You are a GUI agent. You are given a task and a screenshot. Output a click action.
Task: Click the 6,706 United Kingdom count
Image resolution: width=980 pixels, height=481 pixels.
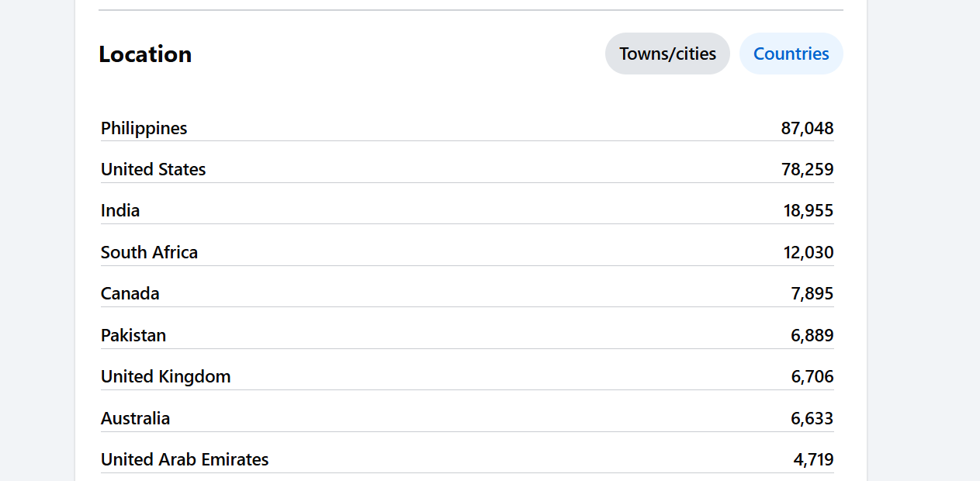tap(812, 376)
